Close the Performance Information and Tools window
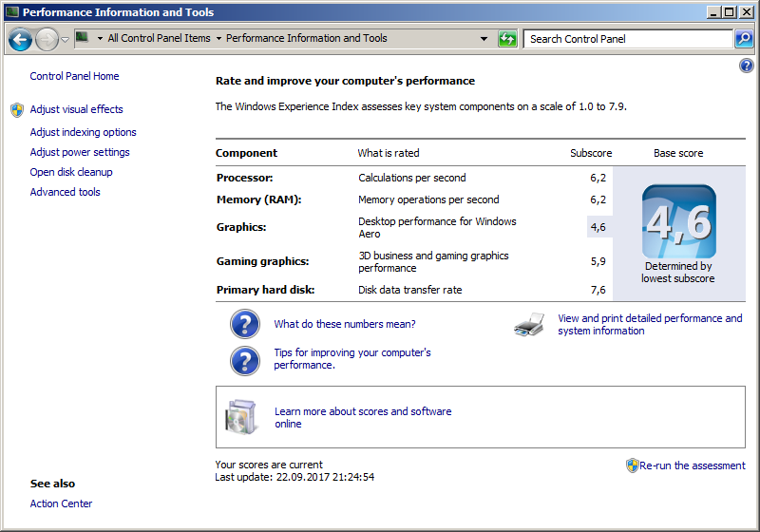760x532 pixels. click(747, 12)
